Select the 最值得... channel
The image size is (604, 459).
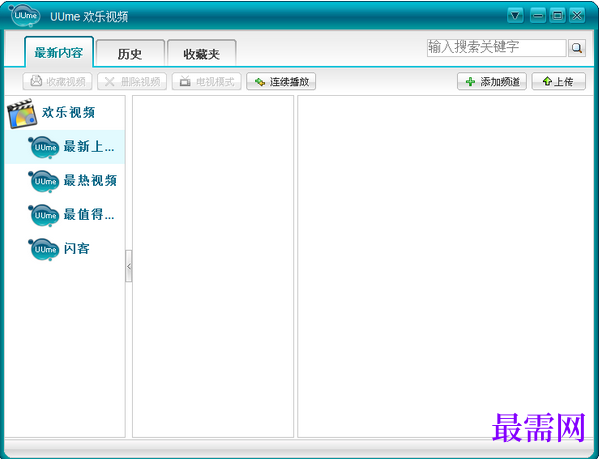tap(65, 214)
